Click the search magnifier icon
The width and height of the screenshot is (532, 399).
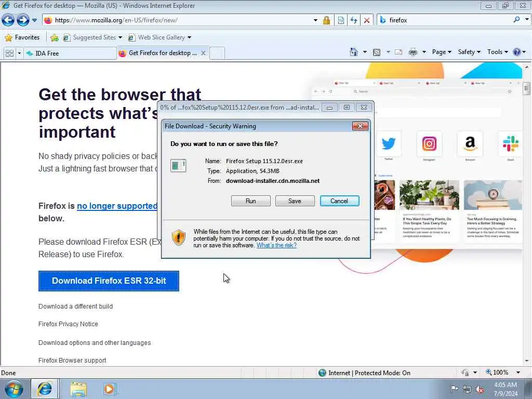pos(516,20)
